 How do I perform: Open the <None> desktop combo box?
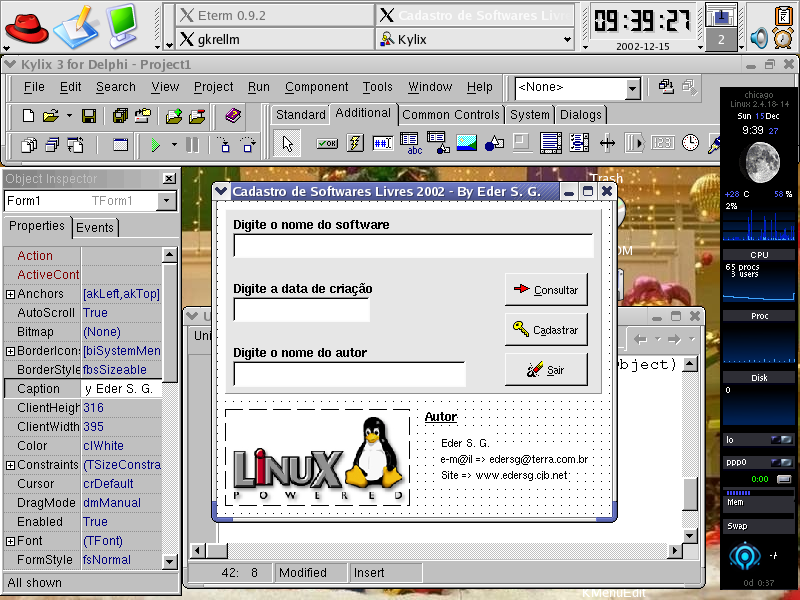[632, 89]
